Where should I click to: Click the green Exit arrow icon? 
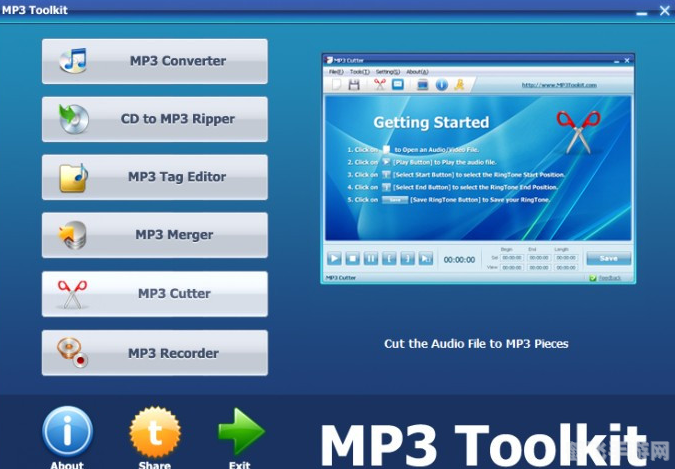(x=241, y=432)
